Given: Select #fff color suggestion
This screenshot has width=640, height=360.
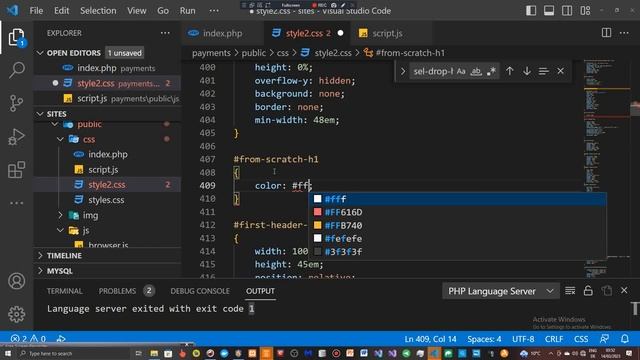Looking at the screenshot, I should pyautogui.click(x=457, y=199).
